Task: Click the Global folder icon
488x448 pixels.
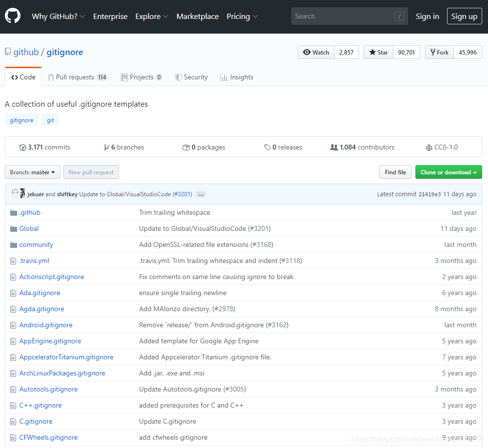Action: [13, 229]
